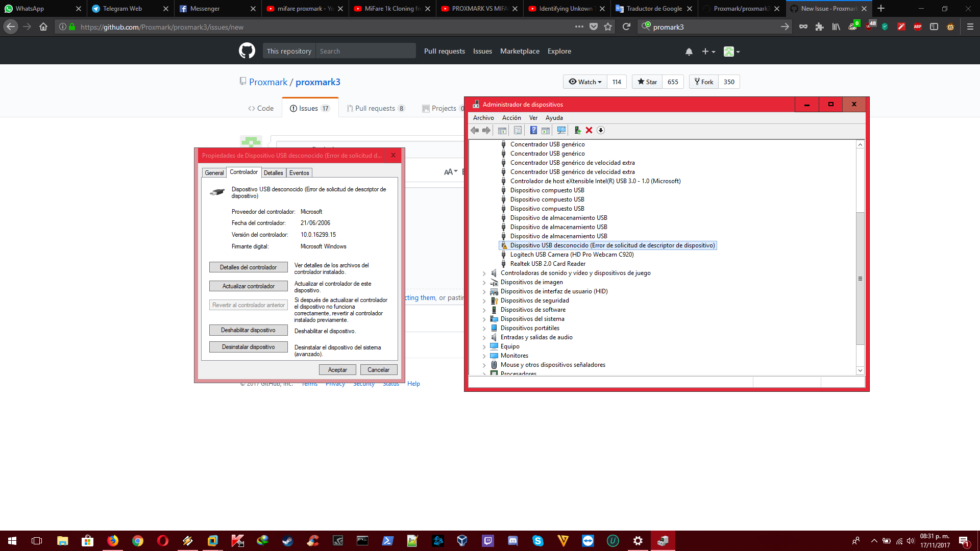Expand Dispositivos de interfaz de usuario (HID)
980x551 pixels.
[x=484, y=292]
